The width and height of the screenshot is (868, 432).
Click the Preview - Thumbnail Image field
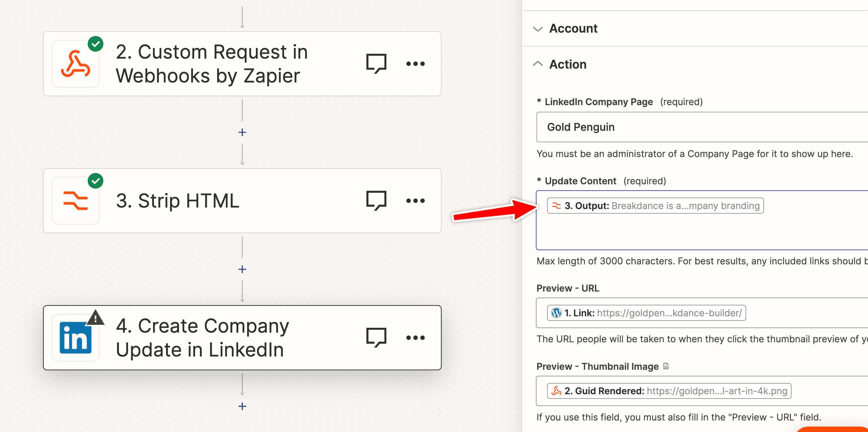(702, 391)
